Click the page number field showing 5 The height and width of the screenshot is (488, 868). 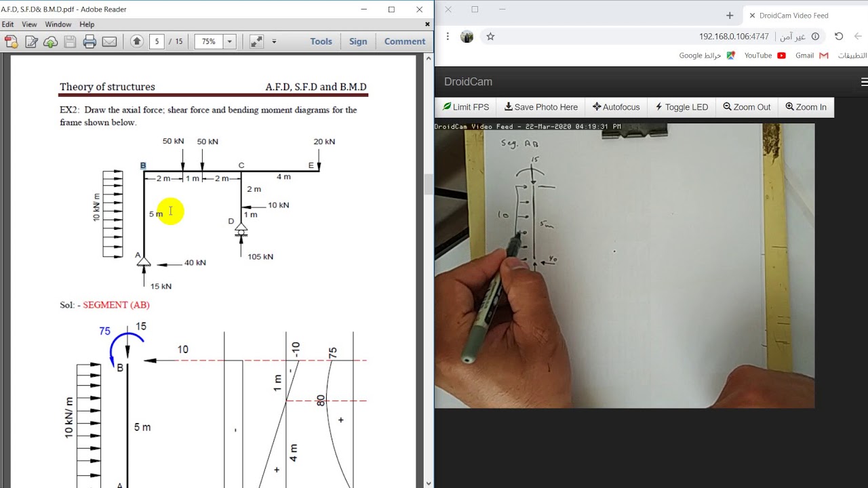click(x=157, y=41)
